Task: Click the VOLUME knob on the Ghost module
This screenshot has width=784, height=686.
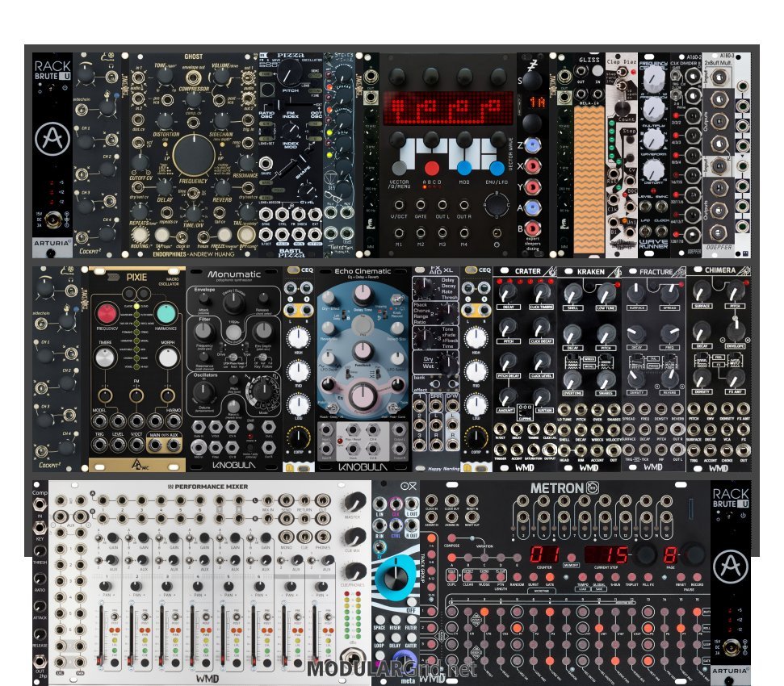Action: pos(221,76)
